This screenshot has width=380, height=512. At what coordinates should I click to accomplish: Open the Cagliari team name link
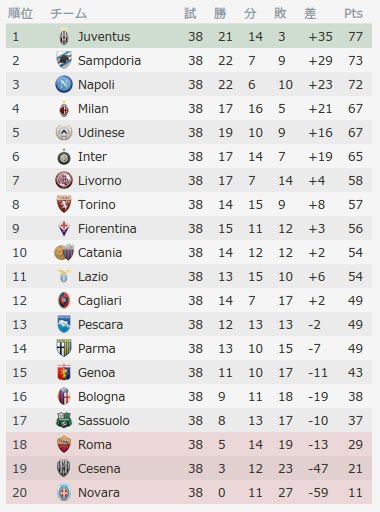click(x=100, y=301)
